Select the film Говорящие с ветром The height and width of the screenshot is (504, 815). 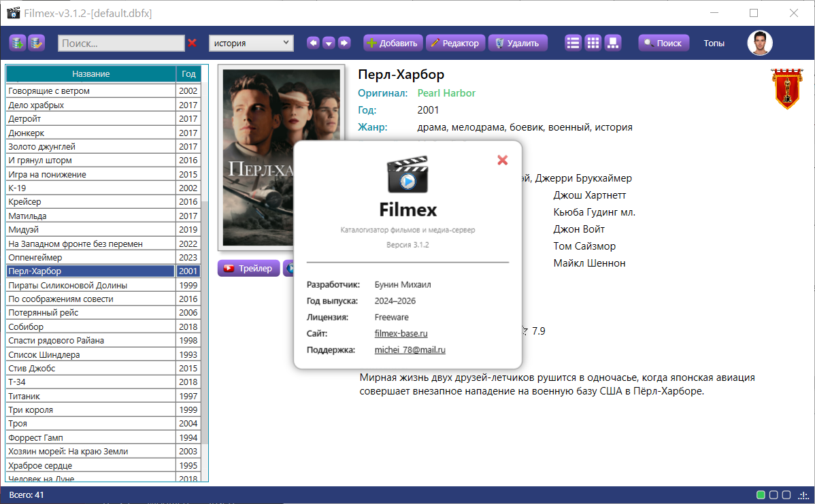103,91
